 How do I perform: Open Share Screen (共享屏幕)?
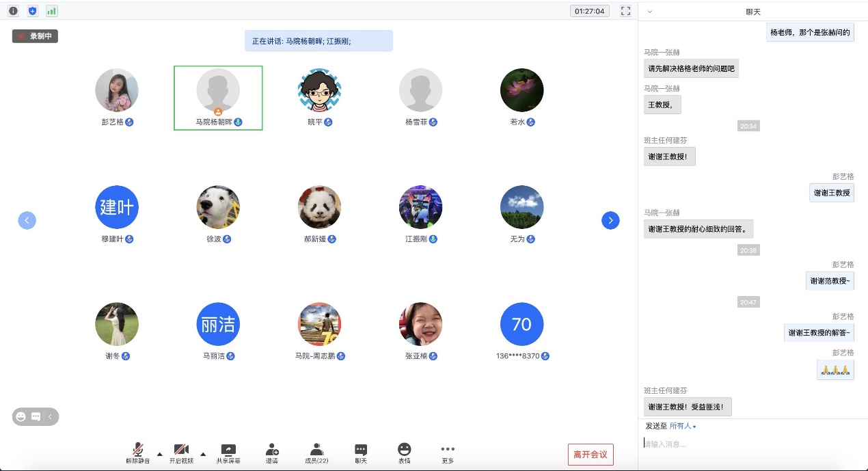click(x=228, y=453)
